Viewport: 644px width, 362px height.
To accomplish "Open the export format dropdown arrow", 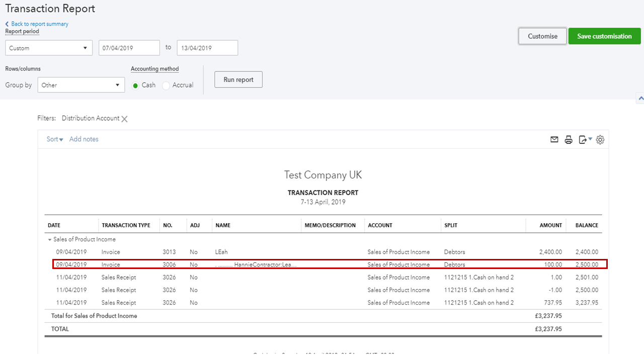I will click(589, 139).
